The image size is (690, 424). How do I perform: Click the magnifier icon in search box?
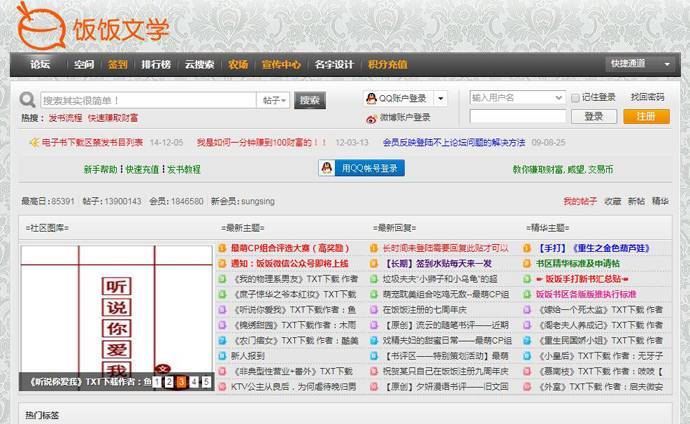click(29, 100)
